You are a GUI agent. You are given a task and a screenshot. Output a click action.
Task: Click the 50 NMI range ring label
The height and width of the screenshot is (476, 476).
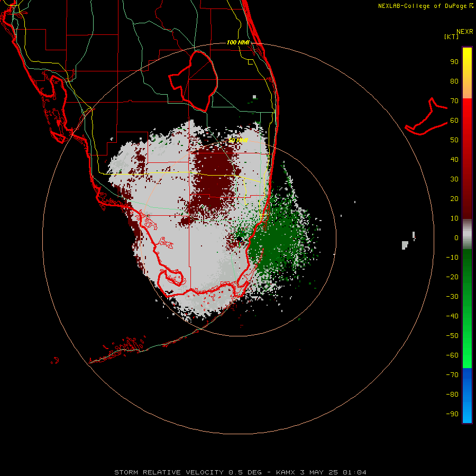point(239,140)
